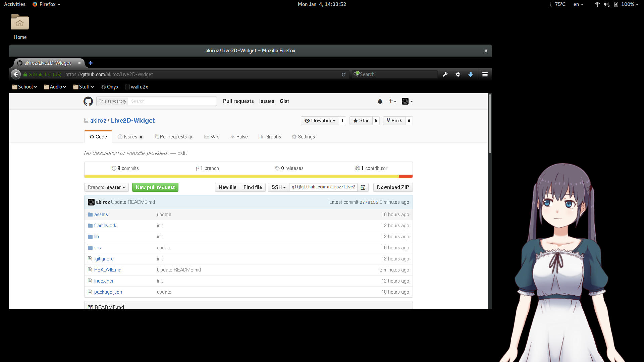Click New pull request button
Image resolution: width=644 pixels, height=362 pixels.
[x=155, y=187]
